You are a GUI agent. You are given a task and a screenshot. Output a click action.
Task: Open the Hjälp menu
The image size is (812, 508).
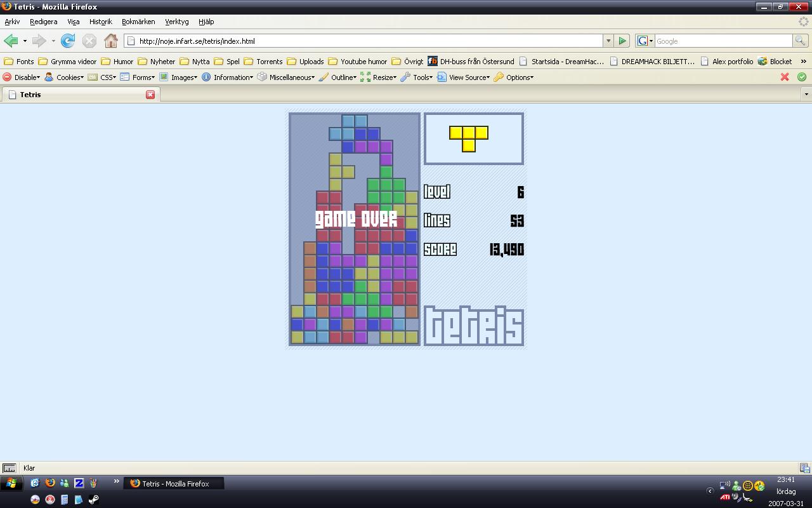pyautogui.click(x=206, y=22)
